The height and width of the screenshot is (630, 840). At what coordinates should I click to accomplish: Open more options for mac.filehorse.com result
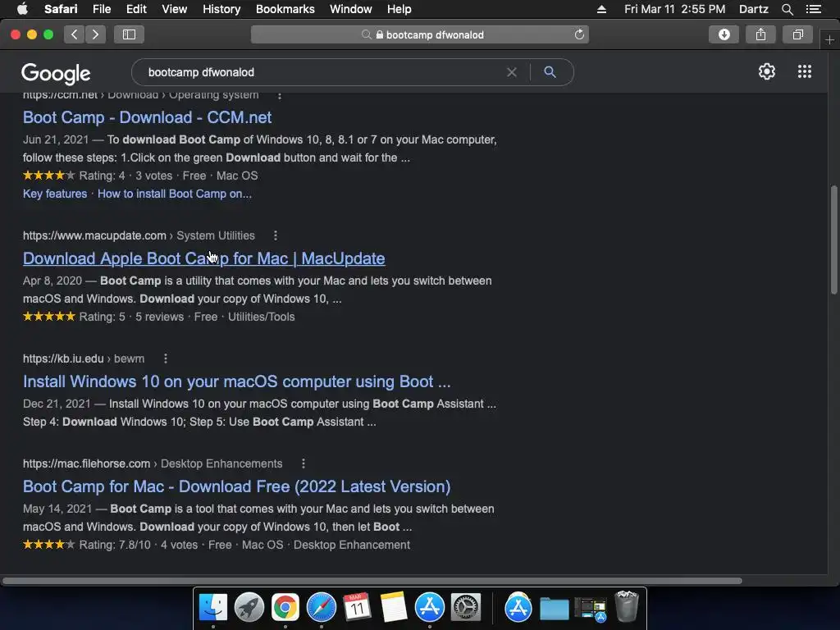point(304,463)
